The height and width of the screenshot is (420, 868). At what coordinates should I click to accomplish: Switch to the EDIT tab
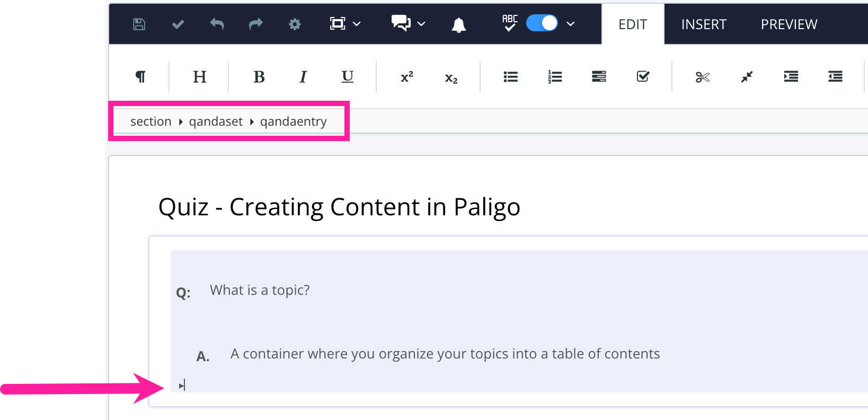[633, 24]
